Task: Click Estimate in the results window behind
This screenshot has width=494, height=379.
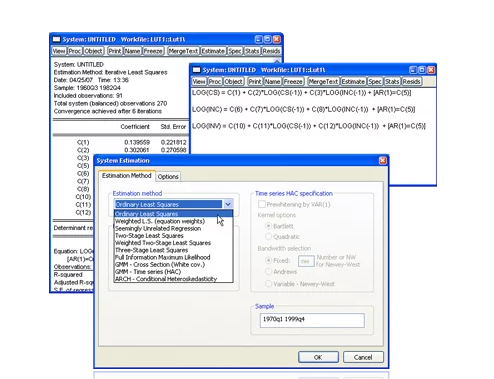Action: 213,51
